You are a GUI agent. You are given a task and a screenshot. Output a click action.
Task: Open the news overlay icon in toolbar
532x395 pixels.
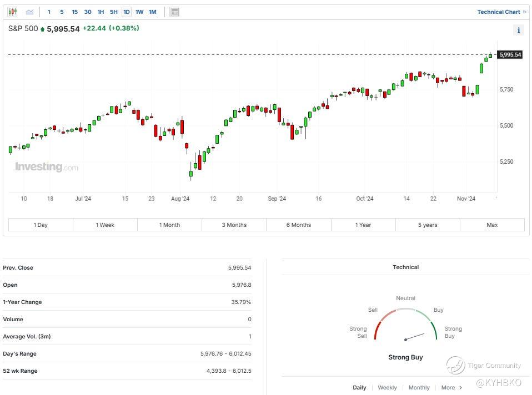pyautogui.click(x=174, y=12)
